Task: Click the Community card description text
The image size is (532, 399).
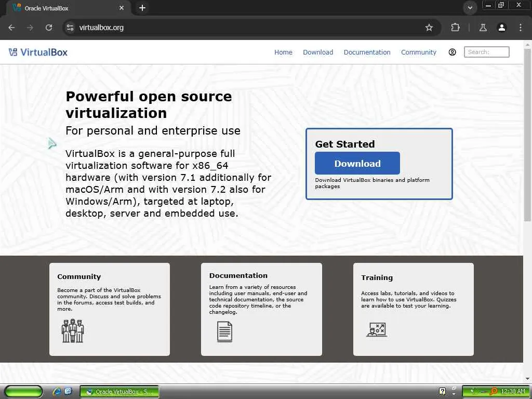Action: coord(109,299)
